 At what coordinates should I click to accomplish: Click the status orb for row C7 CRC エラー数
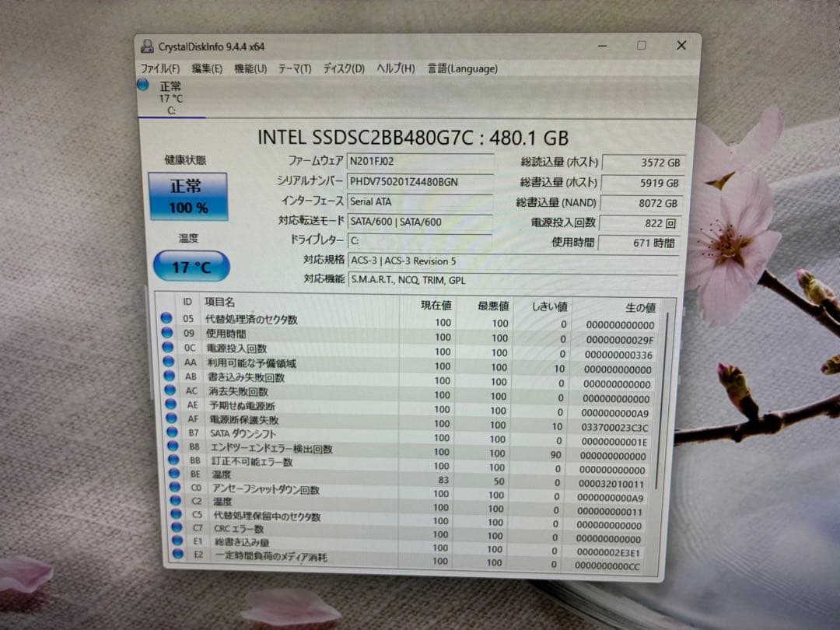coord(177,527)
